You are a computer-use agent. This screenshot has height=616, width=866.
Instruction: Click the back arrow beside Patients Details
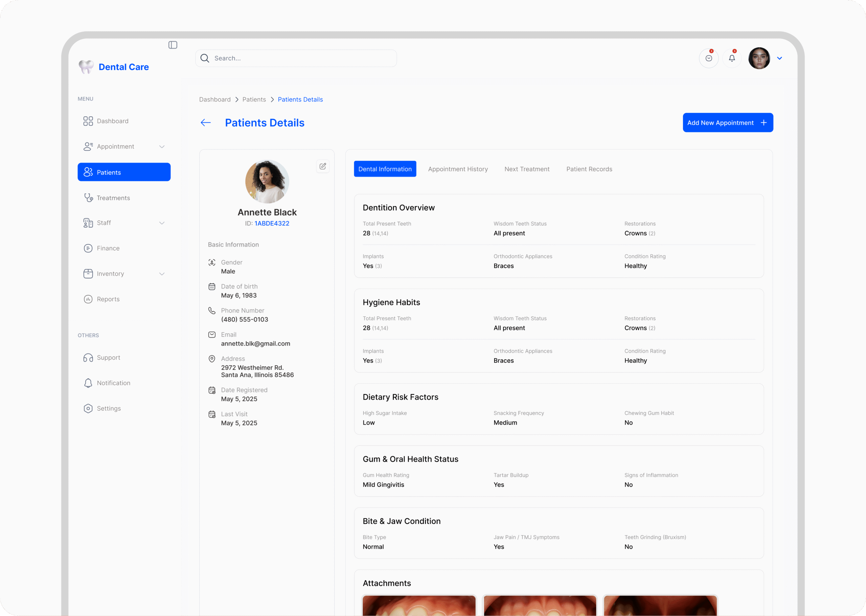coord(206,122)
